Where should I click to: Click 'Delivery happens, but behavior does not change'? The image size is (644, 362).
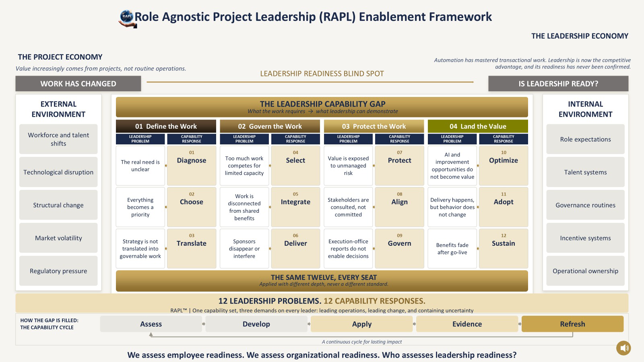[452, 207]
